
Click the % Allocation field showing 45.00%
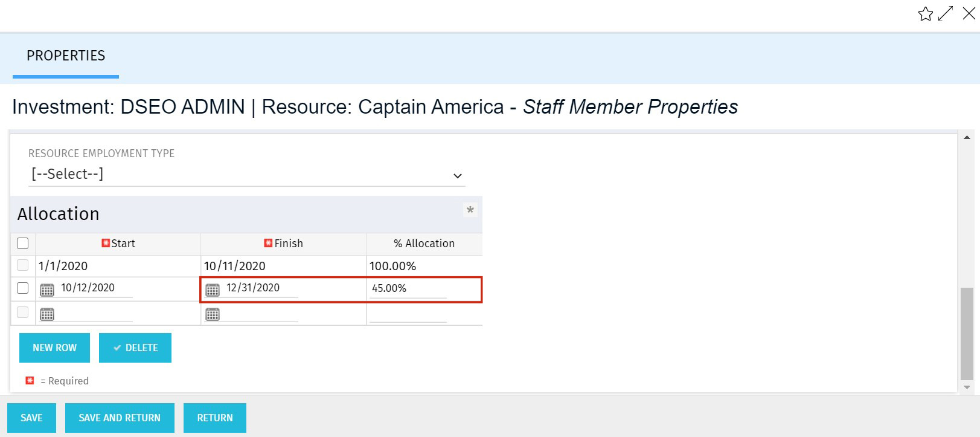[408, 289]
